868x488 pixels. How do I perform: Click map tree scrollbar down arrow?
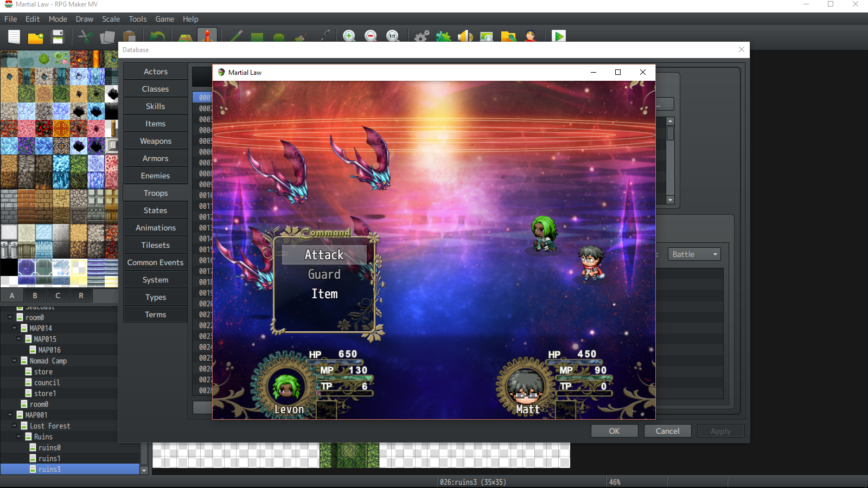point(144,471)
